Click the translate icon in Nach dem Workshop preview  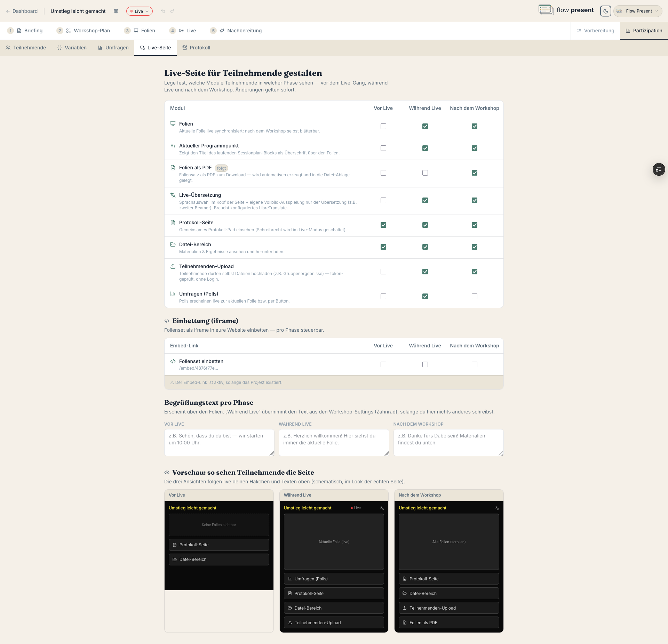click(497, 508)
